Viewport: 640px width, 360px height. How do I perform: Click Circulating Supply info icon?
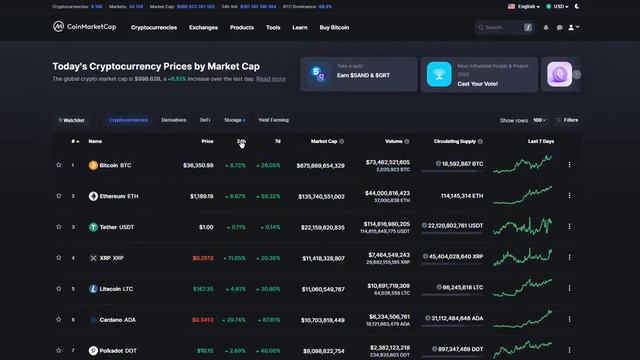click(480, 141)
